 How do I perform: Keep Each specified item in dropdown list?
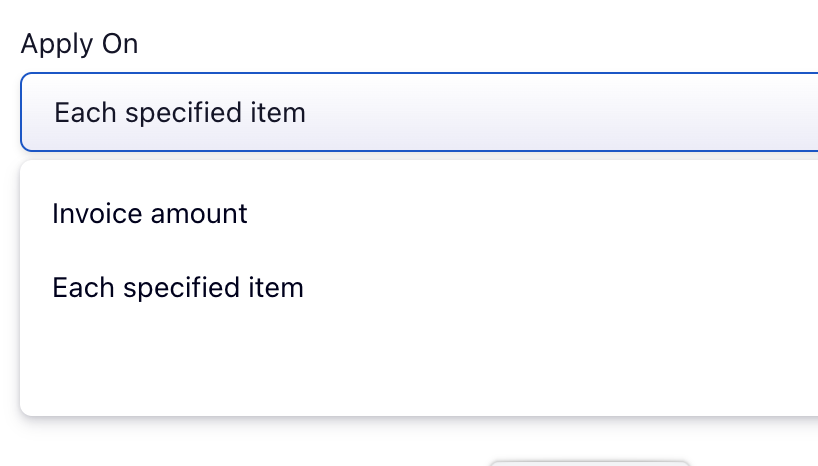point(178,289)
